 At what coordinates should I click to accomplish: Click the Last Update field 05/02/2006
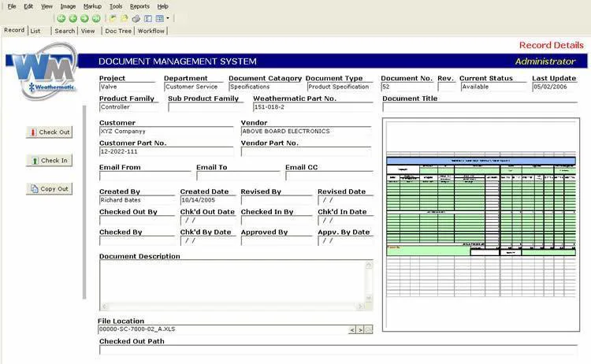click(555, 87)
